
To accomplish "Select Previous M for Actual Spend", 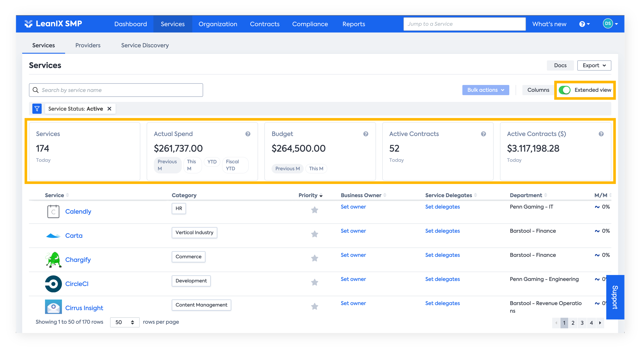I will coord(167,165).
